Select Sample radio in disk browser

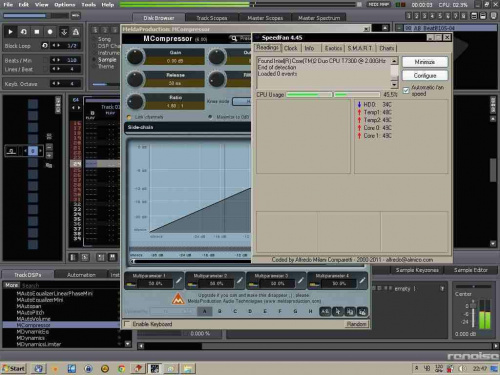pyautogui.click(x=94, y=60)
